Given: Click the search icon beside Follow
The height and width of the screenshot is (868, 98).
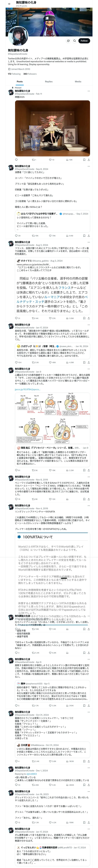Looking at the screenshot, I should (x=74, y=41).
